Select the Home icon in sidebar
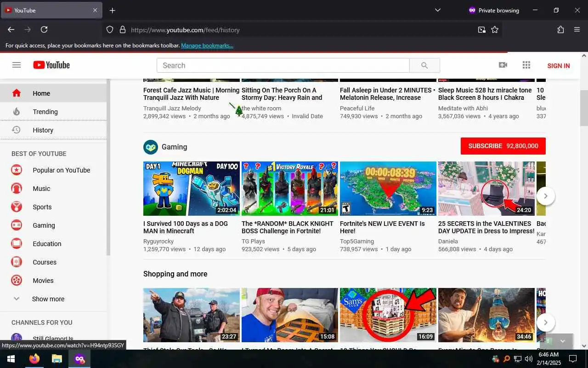 click(17, 93)
